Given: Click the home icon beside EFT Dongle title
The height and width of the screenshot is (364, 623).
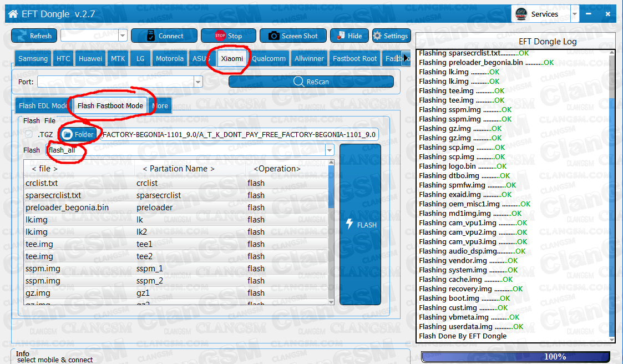Looking at the screenshot, I should point(13,14).
